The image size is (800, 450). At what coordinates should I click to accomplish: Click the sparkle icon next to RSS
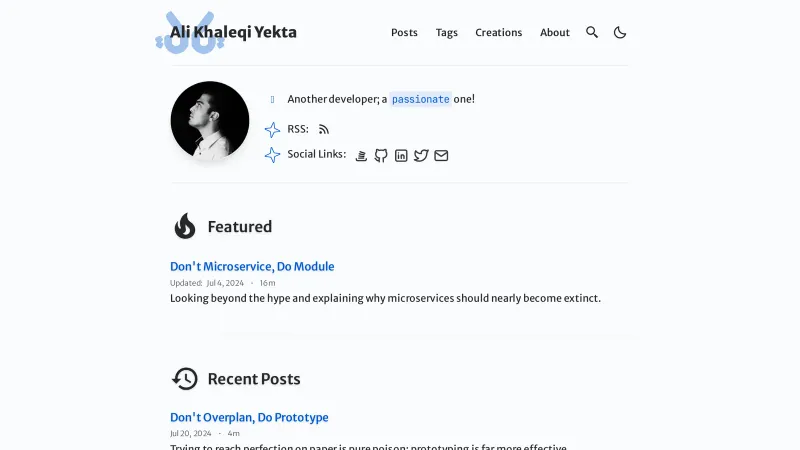coord(272,130)
